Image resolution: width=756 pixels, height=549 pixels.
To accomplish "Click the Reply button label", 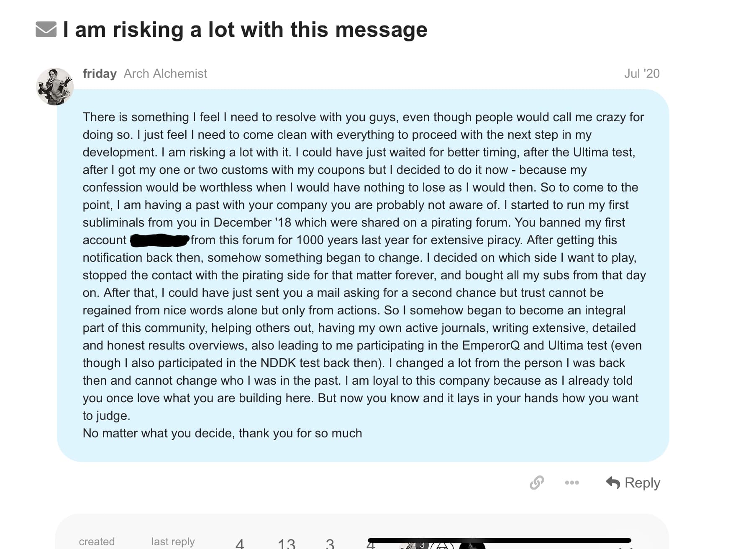I will 642,483.
